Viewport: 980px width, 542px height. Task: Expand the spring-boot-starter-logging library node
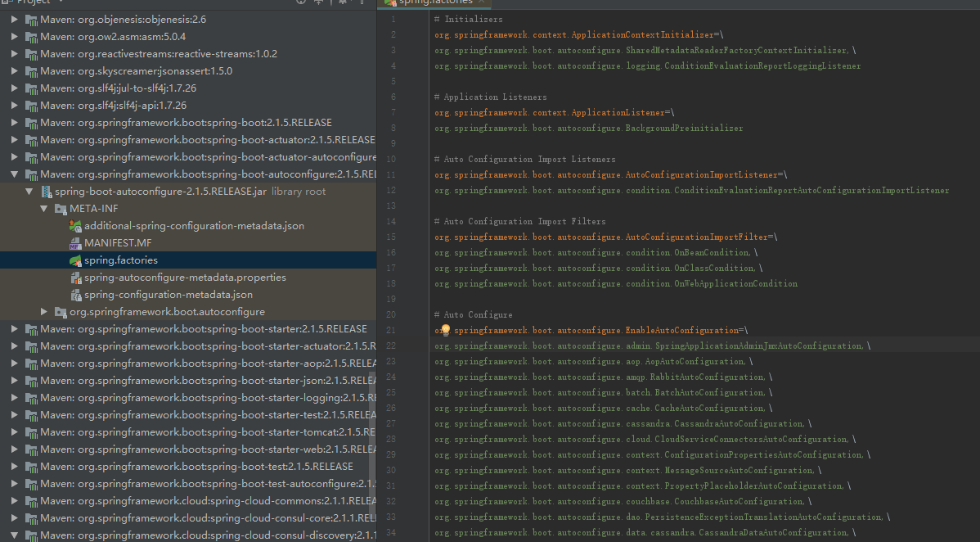click(14, 397)
